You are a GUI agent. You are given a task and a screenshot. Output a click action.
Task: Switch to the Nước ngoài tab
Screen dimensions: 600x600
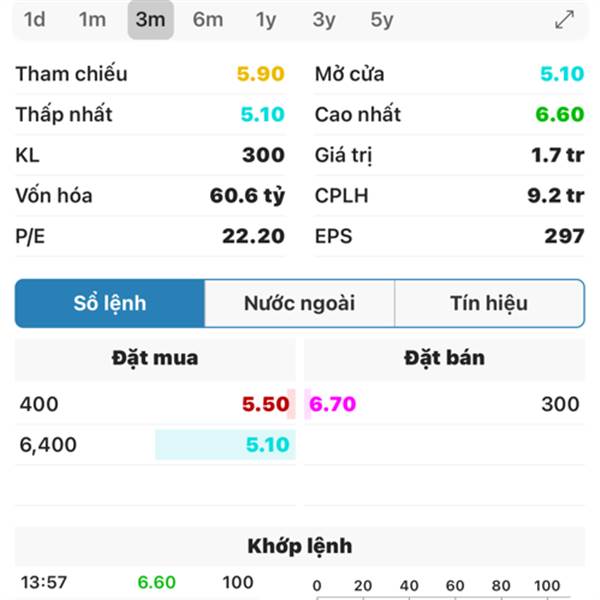(300, 303)
